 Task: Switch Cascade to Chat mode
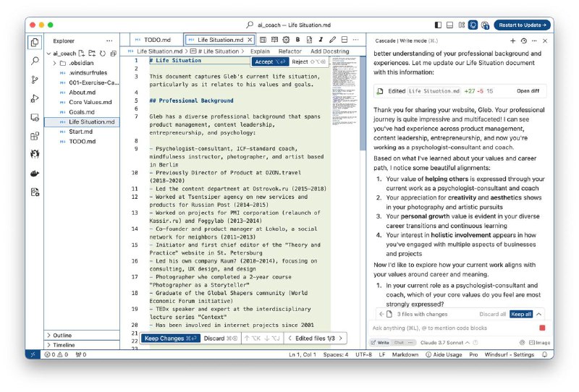tap(399, 343)
